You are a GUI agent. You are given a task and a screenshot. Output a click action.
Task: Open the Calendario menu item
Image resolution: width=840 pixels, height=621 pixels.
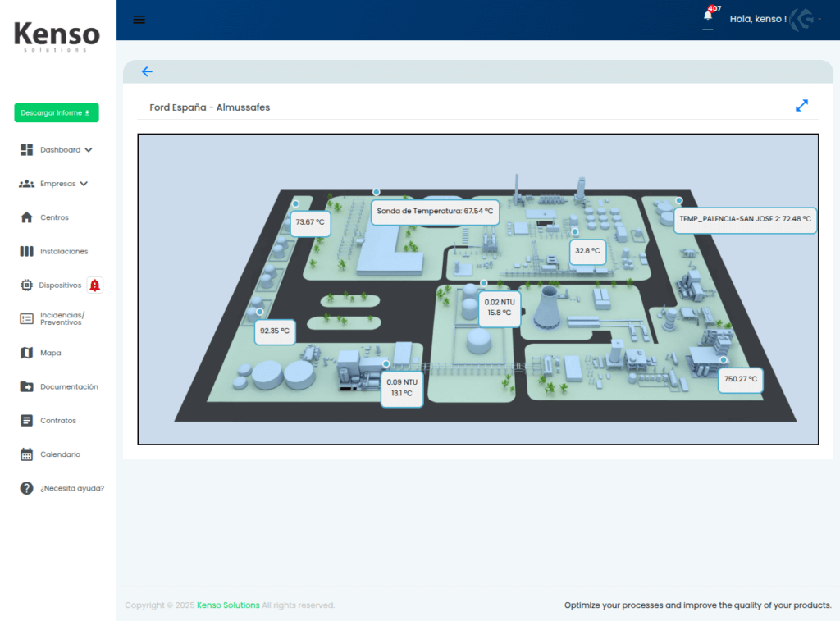pos(60,454)
